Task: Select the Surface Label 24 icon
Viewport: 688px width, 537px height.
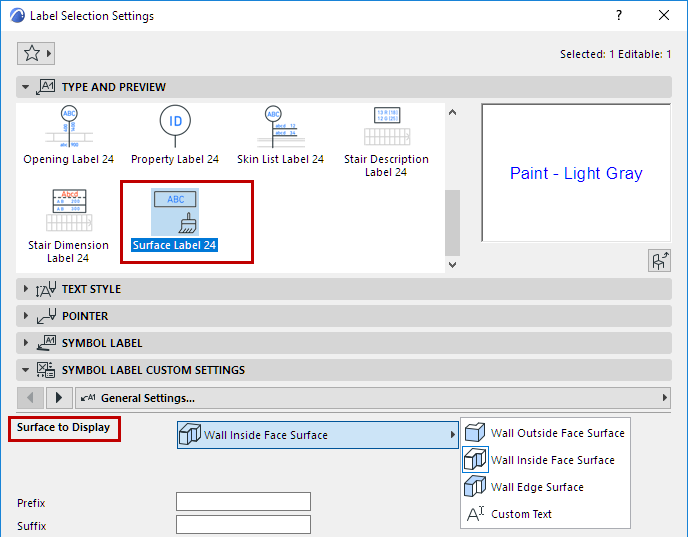Action: click(175, 212)
